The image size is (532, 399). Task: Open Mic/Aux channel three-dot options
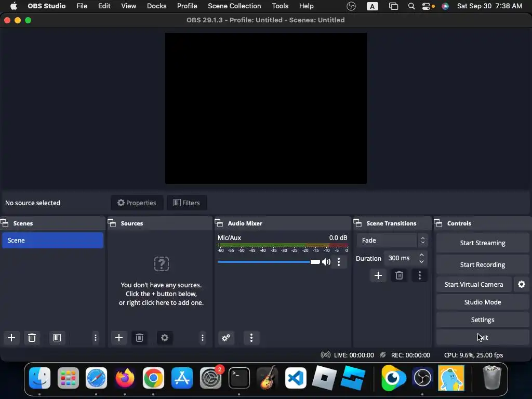339,262
